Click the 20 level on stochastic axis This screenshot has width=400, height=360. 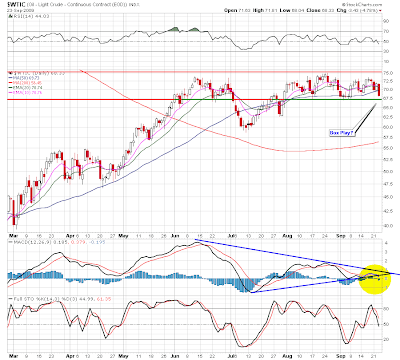click(386, 339)
